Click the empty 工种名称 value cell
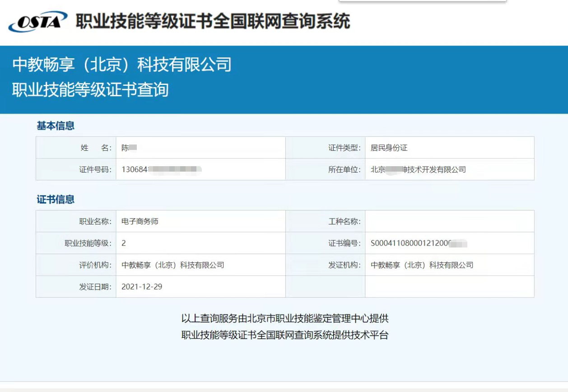This screenshot has height=392, width=568. 449,222
